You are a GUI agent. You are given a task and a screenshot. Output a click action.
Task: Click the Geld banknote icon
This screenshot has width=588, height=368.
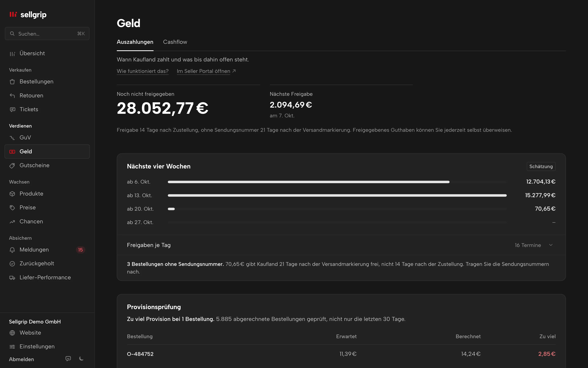[x=12, y=152]
